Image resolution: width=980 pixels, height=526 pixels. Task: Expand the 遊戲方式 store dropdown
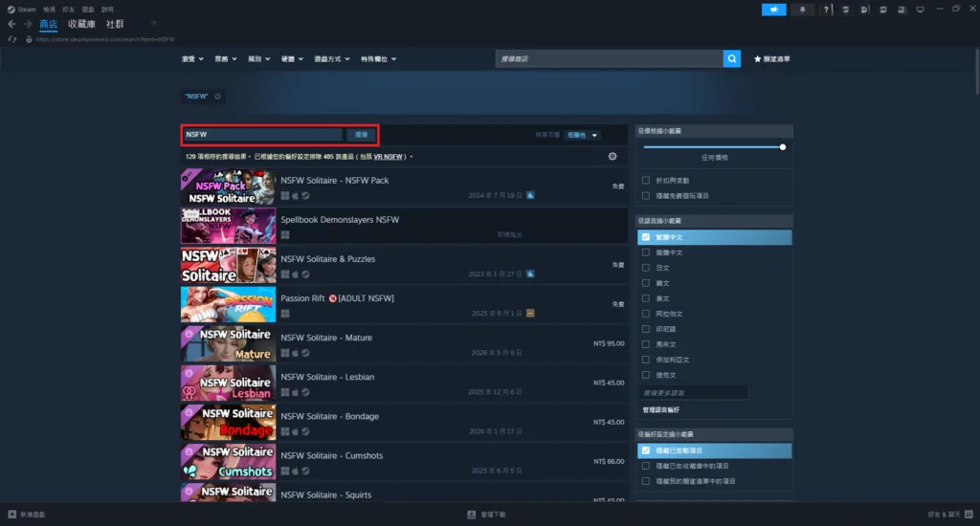(x=332, y=58)
